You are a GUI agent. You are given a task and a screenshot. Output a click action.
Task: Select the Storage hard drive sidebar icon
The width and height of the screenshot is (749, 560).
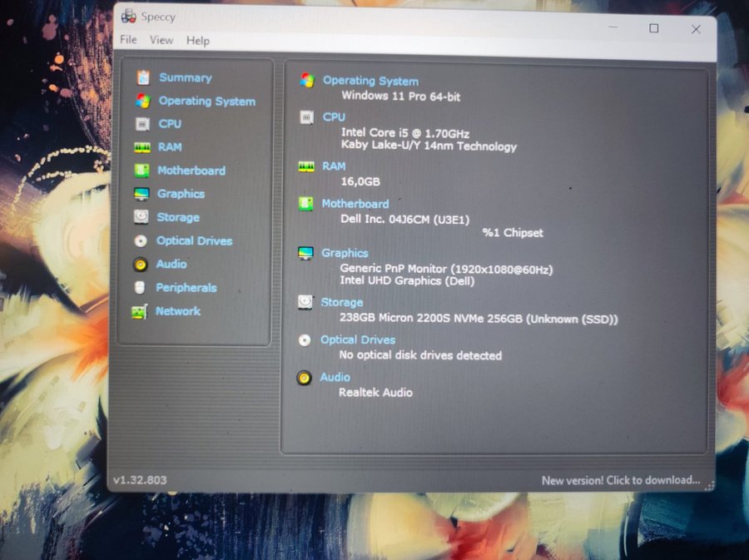(141, 217)
